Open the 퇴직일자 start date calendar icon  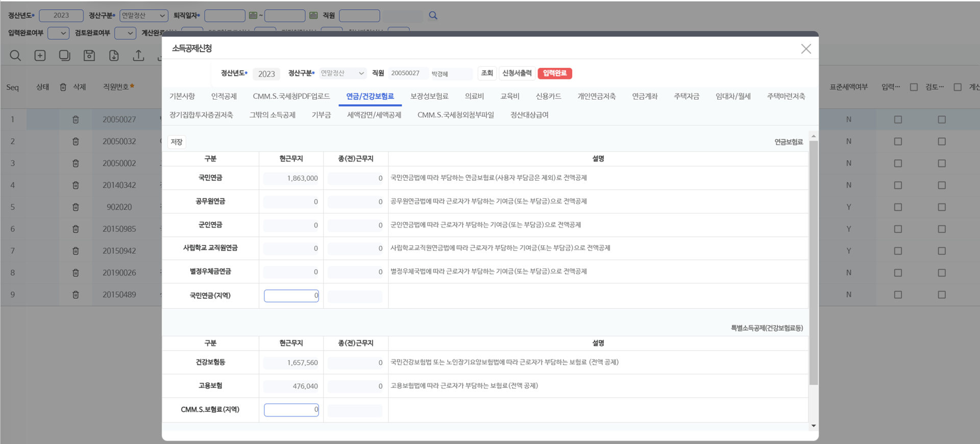[253, 15]
